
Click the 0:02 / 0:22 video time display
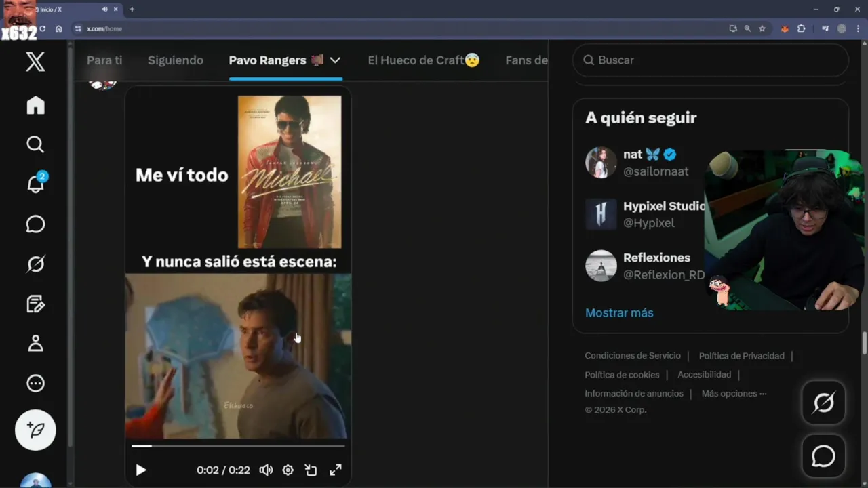click(223, 470)
